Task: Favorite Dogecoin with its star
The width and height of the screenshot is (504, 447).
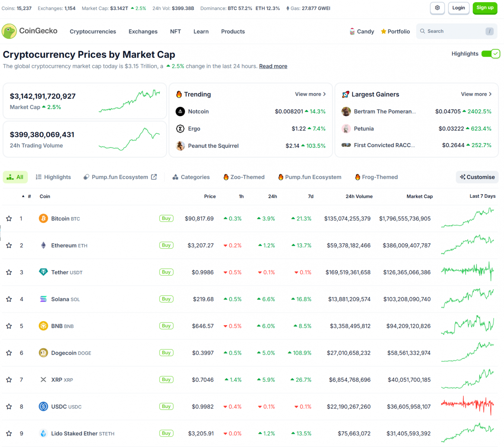Action: click(9, 352)
